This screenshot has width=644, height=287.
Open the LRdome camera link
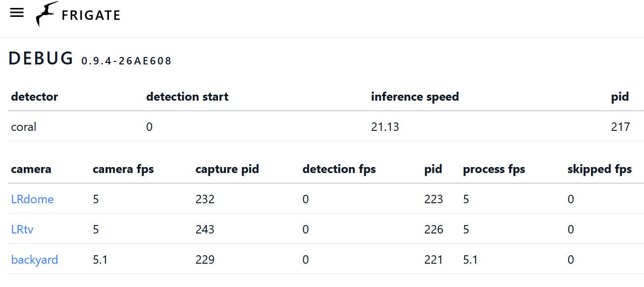(32, 199)
